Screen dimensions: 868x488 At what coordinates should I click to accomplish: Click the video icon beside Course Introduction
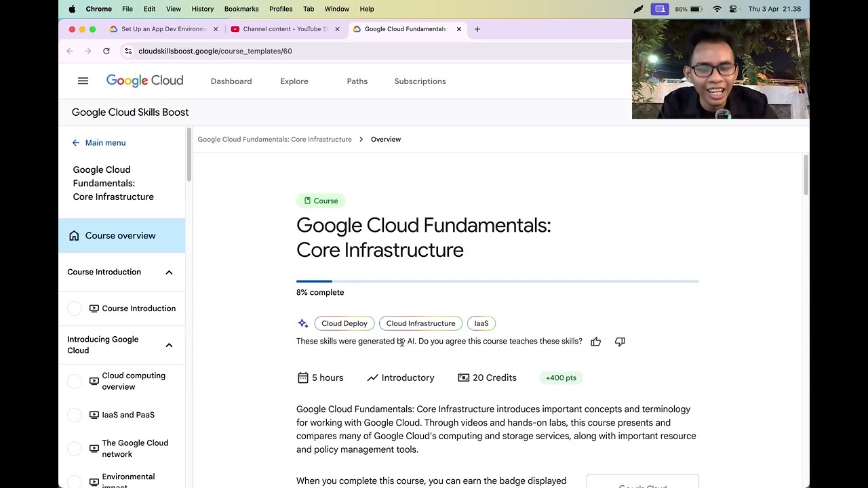tap(94, 308)
